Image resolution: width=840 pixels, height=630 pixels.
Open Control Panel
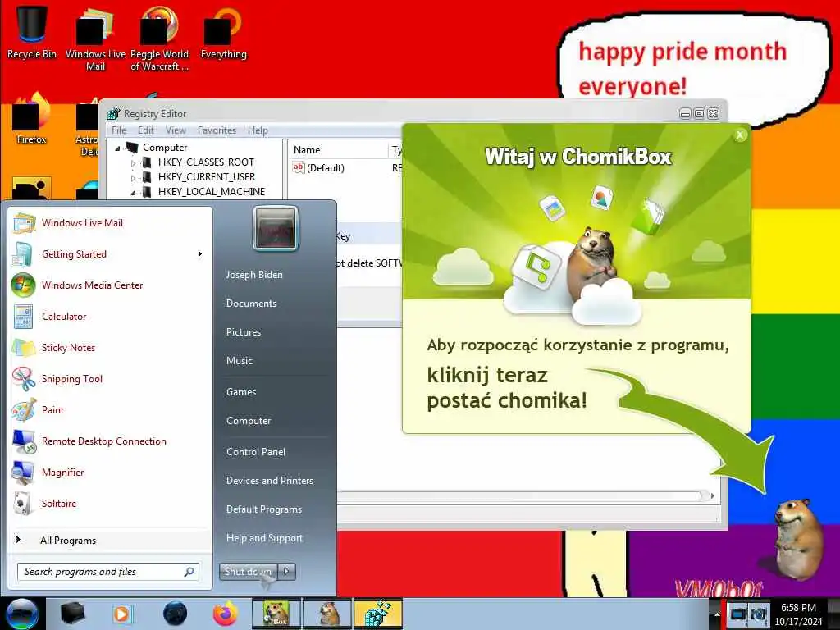point(256,452)
